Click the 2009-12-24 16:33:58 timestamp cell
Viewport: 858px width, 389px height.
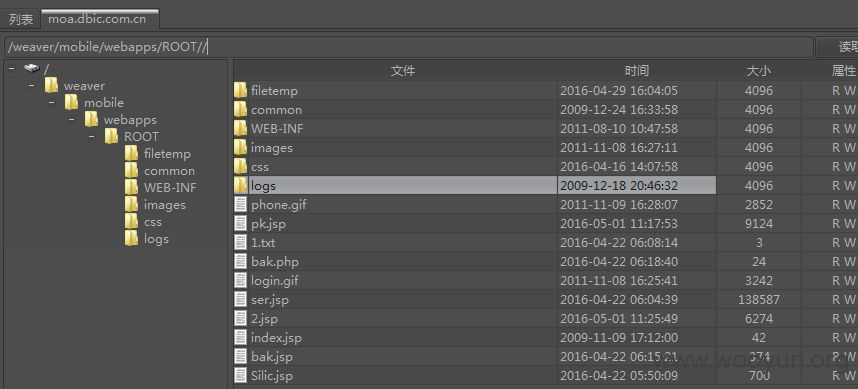(x=637, y=109)
